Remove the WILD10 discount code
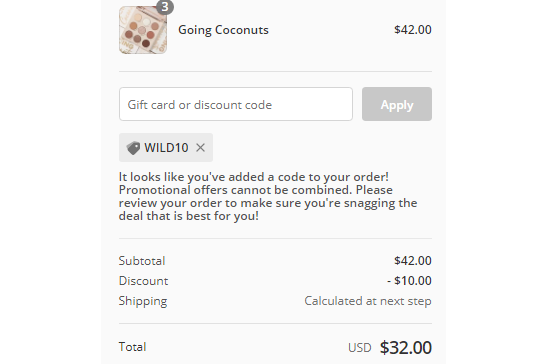The height and width of the screenshot is (364, 550). click(200, 148)
